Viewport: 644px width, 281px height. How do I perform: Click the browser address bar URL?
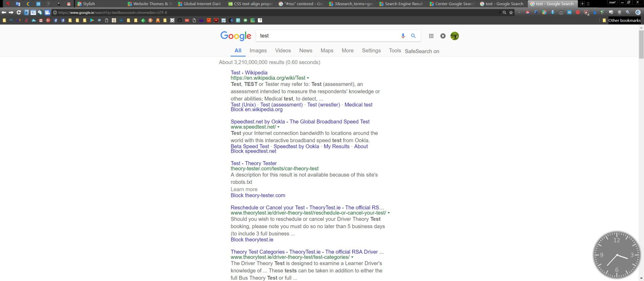pos(113,13)
